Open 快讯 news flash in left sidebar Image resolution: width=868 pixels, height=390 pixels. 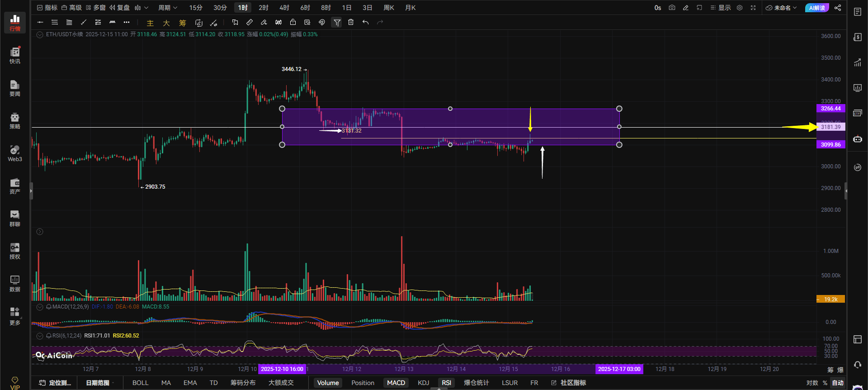15,56
